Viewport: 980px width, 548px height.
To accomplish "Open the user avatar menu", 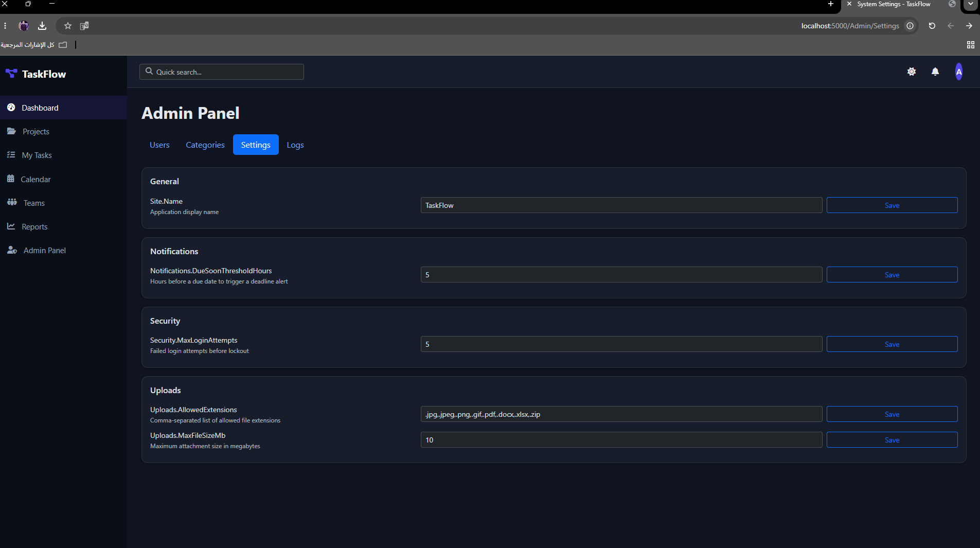I will pyautogui.click(x=959, y=72).
